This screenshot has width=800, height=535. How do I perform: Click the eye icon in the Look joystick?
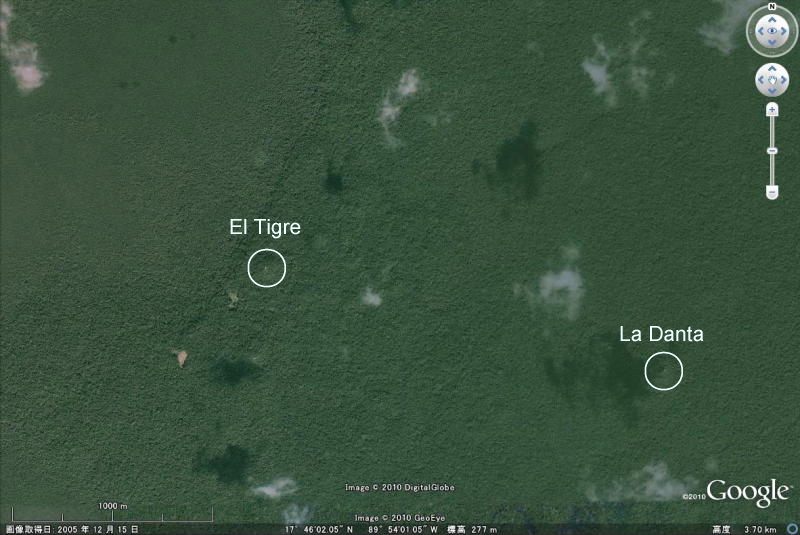coord(772,31)
